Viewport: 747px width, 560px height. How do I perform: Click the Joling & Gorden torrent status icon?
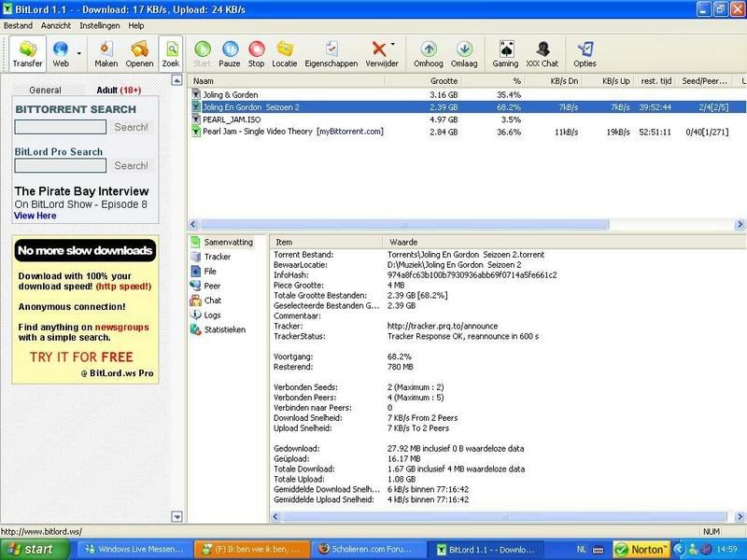coord(196,95)
